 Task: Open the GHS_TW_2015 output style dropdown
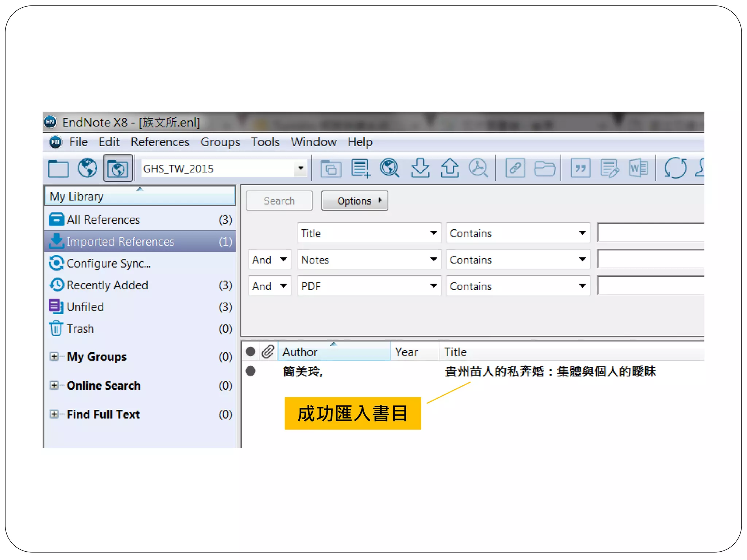(x=301, y=168)
